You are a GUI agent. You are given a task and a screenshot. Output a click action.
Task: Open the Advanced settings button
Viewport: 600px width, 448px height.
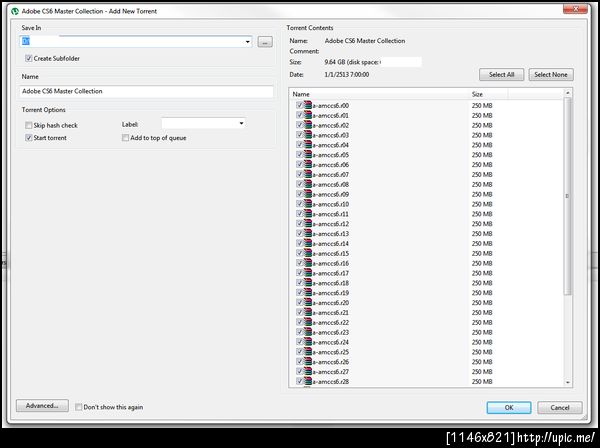pos(42,406)
